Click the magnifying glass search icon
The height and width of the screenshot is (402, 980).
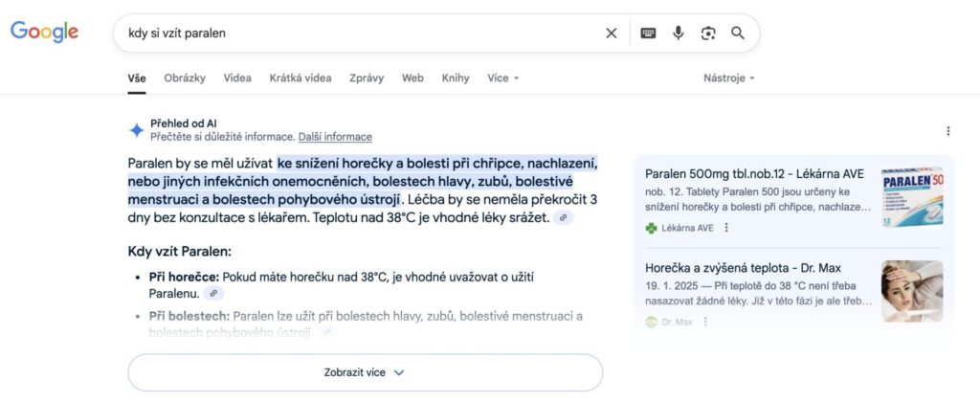738,33
